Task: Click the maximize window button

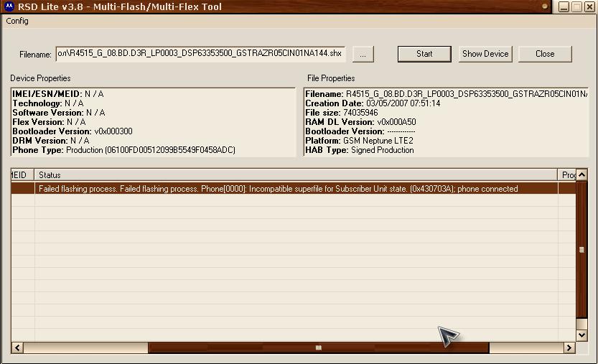Action: (x=576, y=6)
